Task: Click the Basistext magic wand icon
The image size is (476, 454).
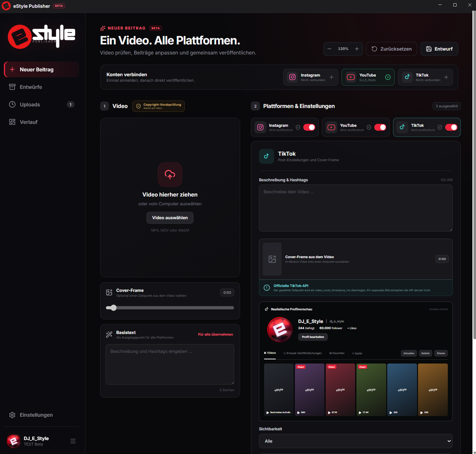Action: (x=109, y=335)
